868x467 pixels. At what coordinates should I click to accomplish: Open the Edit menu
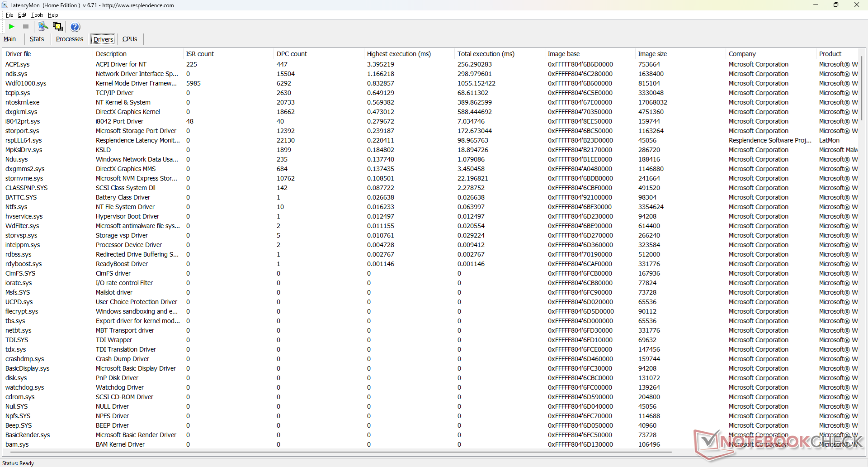click(x=22, y=15)
